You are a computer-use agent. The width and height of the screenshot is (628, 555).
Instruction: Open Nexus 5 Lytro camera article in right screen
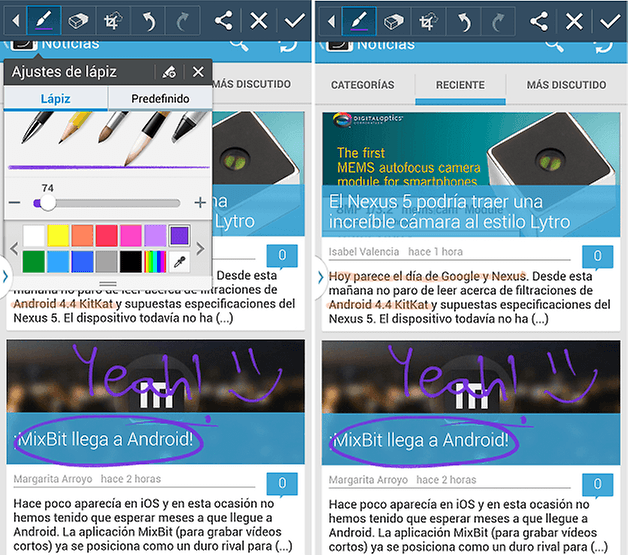click(449, 211)
